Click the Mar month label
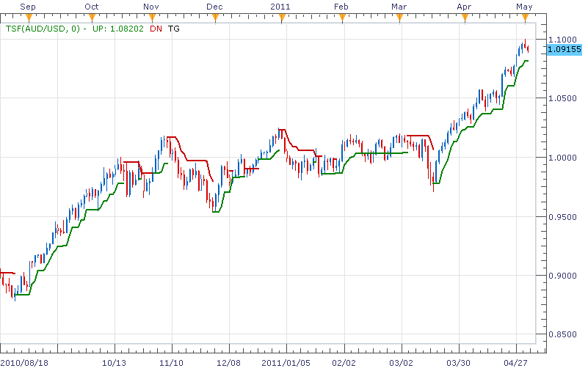 pyautogui.click(x=399, y=7)
